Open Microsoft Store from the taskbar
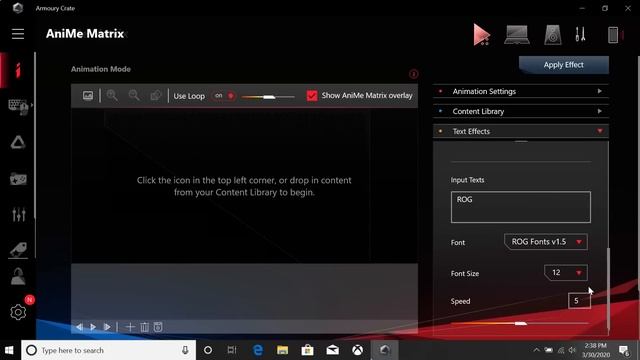The width and height of the screenshot is (640, 360). [307, 350]
